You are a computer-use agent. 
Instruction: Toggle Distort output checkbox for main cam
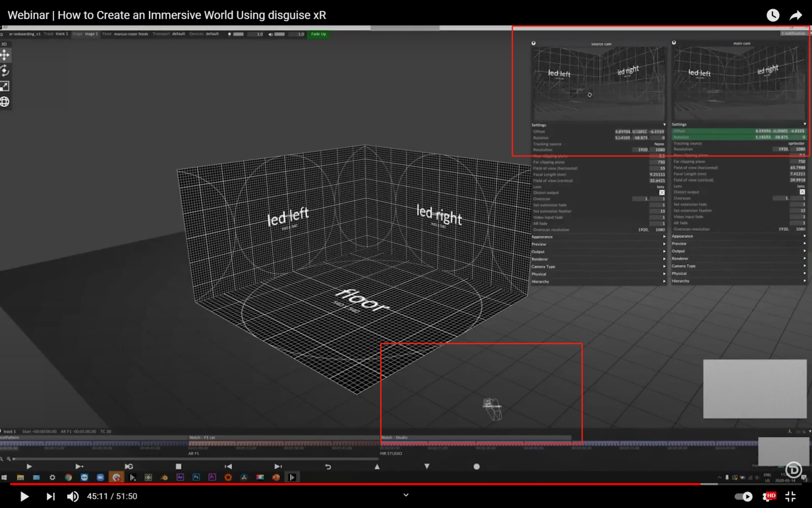click(802, 192)
